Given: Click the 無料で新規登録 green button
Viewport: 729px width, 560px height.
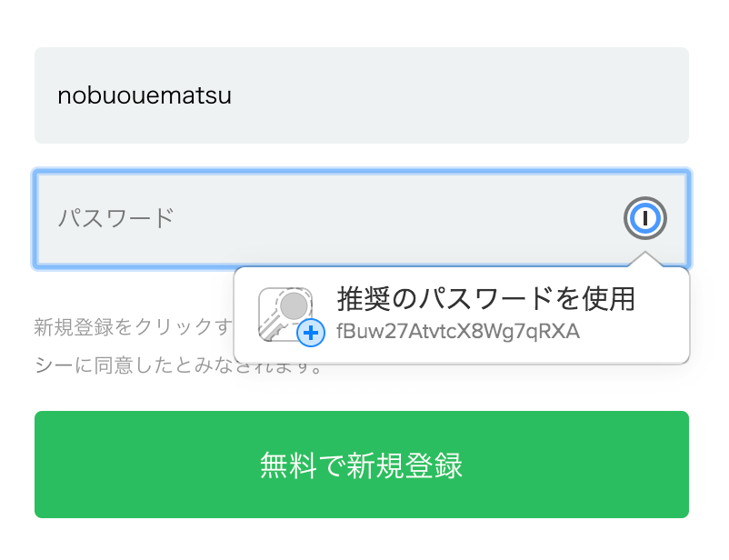Looking at the screenshot, I should [x=364, y=464].
